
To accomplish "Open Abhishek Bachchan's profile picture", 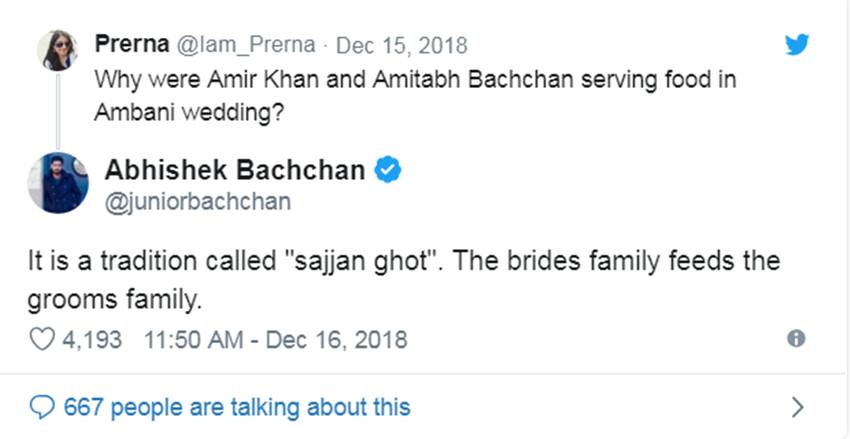I will click(x=58, y=182).
